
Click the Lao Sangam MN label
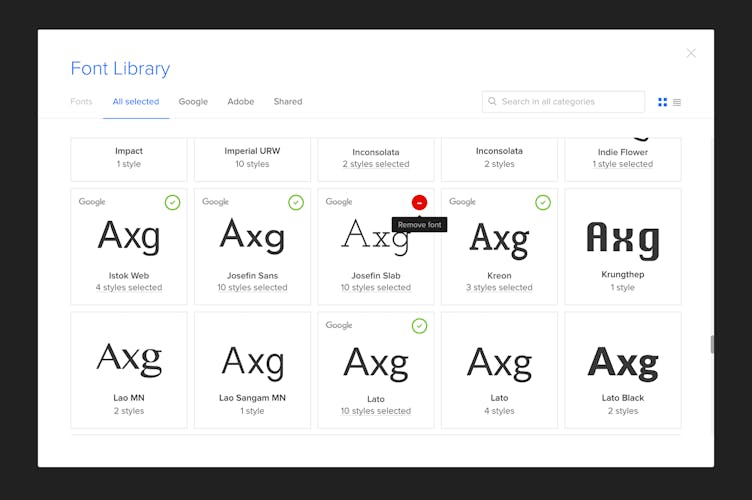(252, 398)
